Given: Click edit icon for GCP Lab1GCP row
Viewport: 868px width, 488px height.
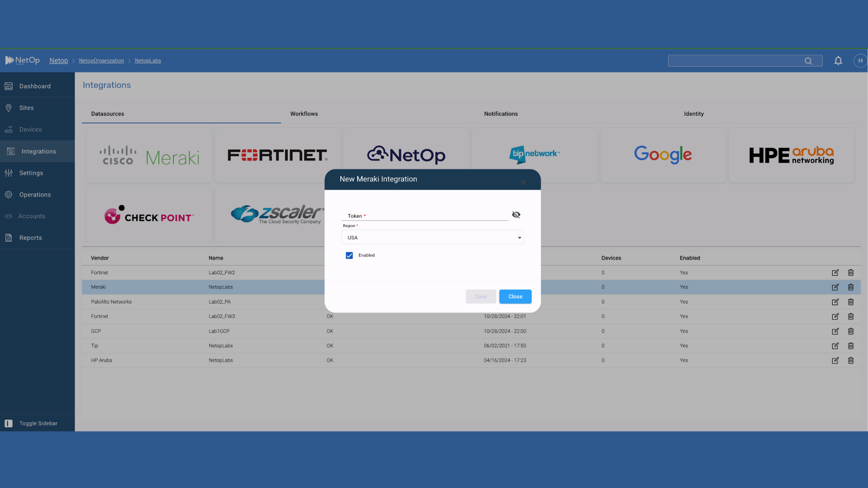Looking at the screenshot, I should [835, 331].
